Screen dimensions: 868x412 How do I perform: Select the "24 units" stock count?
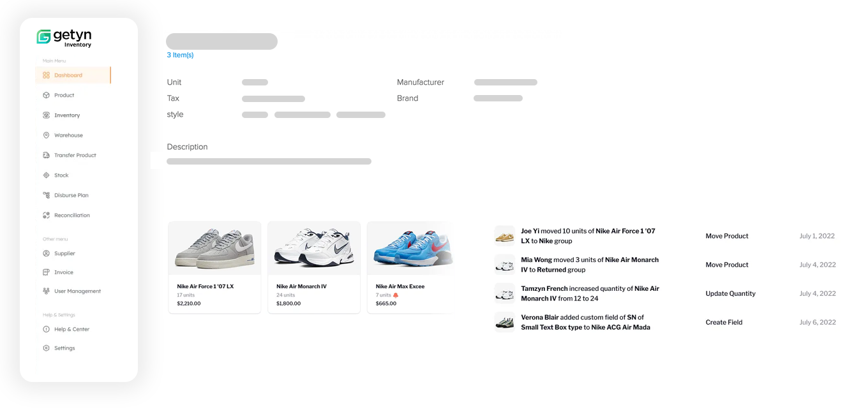[286, 295]
